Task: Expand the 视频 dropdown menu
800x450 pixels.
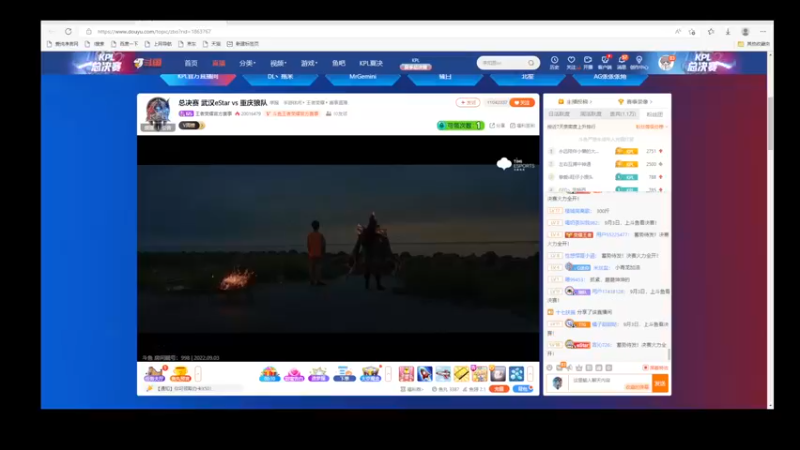Action: 278,63
